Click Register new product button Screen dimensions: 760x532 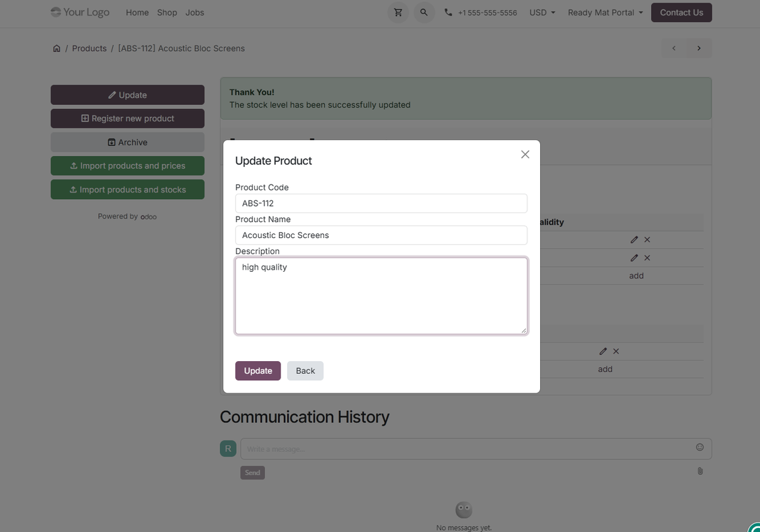(x=128, y=118)
